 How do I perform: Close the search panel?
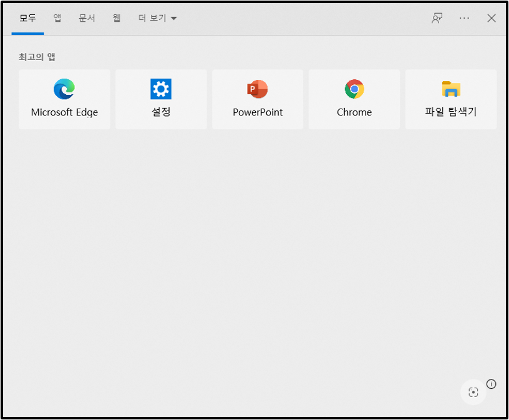click(492, 18)
